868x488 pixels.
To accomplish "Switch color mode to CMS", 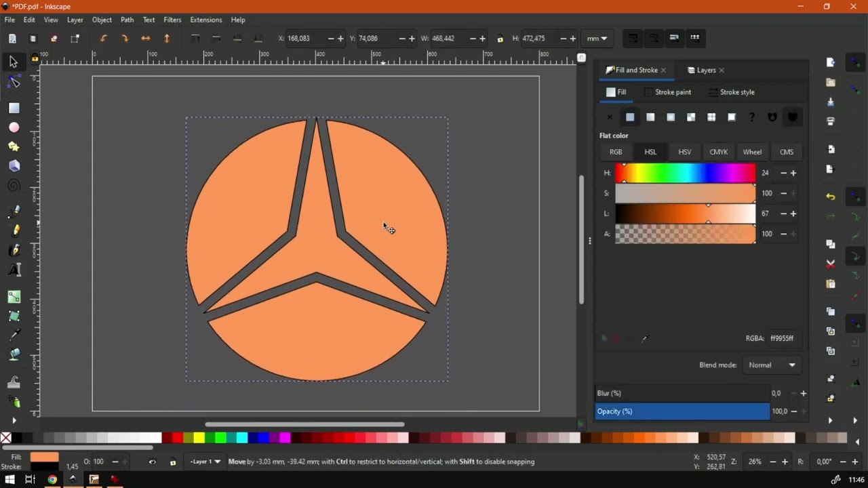I will 787,152.
